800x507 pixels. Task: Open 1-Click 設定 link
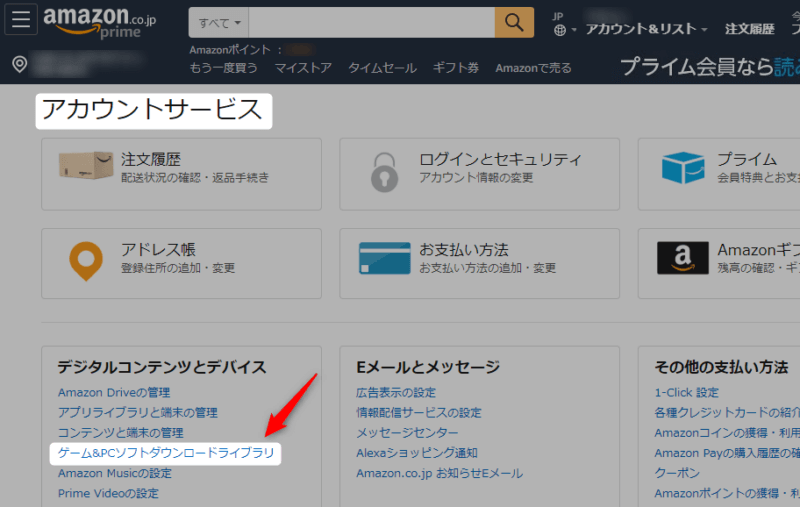pos(687,392)
